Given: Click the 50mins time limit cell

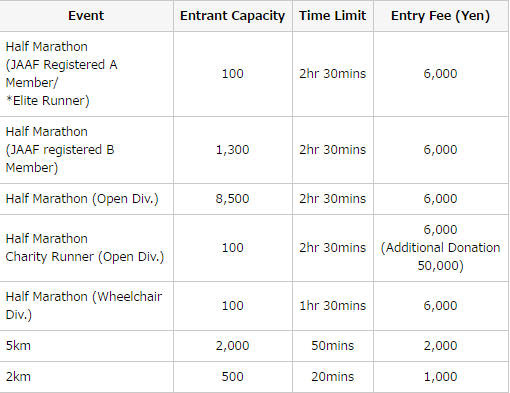Looking at the screenshot, I should coord(333,346).
